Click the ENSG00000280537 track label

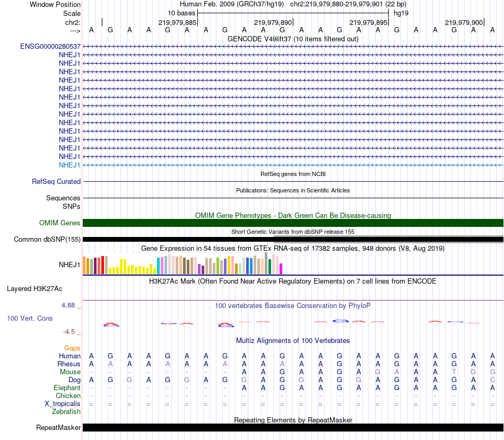(x=50, y=47)
